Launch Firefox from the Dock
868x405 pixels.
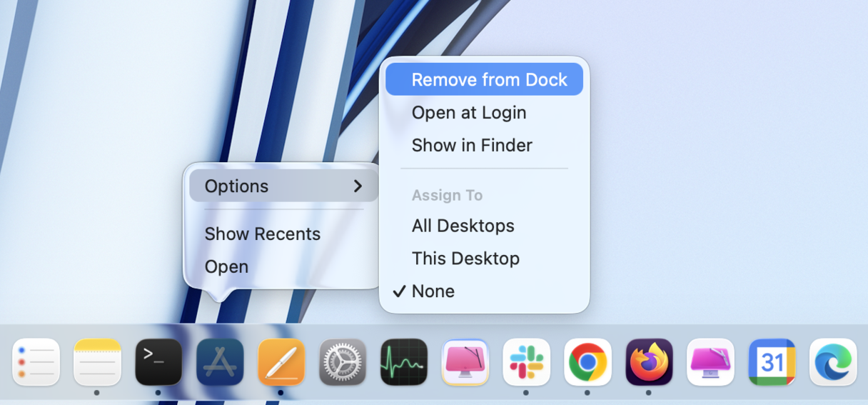point(650,362)
